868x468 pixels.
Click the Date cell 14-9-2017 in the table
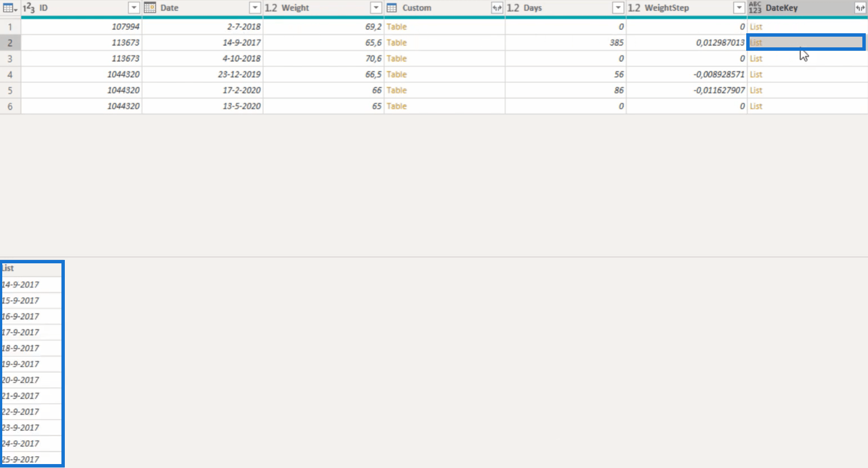(202, 42)
